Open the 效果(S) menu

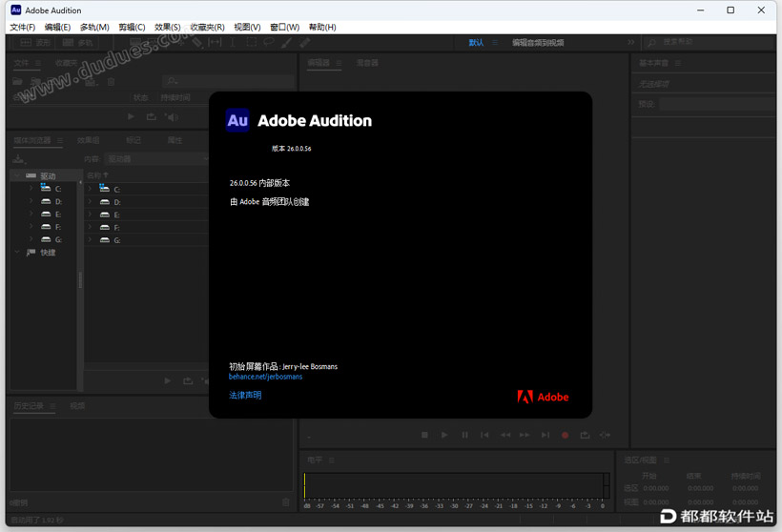pos(167,27)
